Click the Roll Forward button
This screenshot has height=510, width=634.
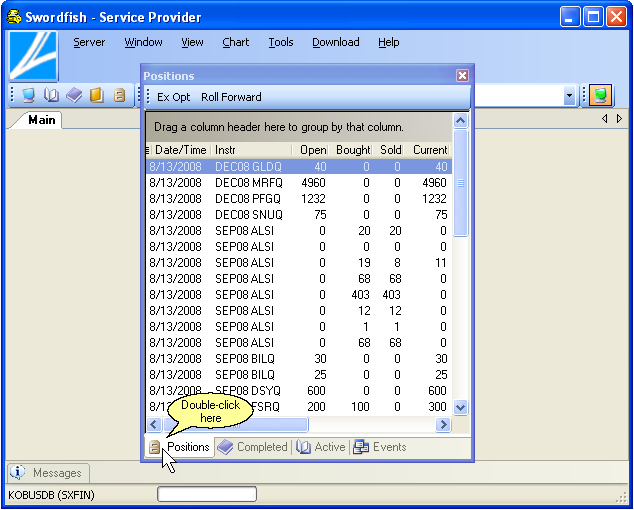pyautogui.click(x=231, y=97)
